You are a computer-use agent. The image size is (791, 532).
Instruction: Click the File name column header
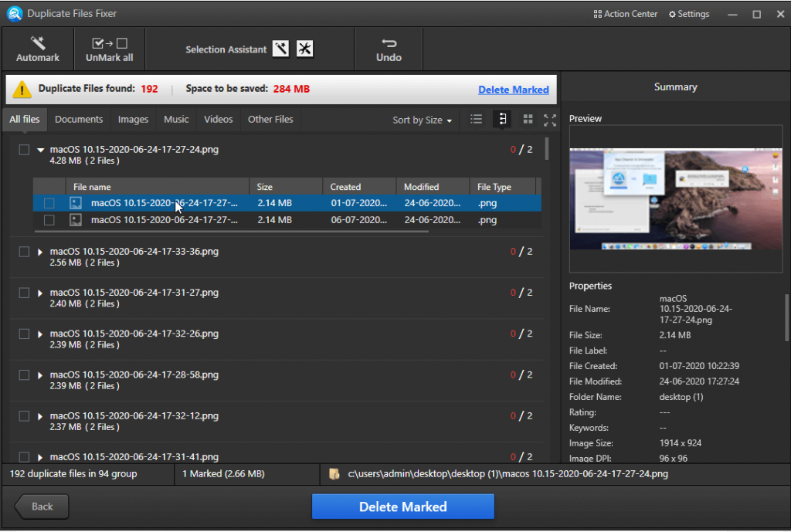[x=158, y=187]
